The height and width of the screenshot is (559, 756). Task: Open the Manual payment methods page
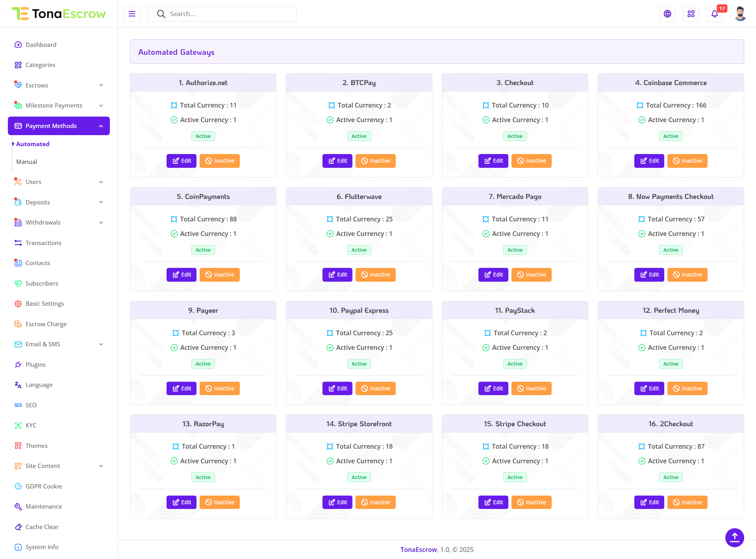coord(26,162)
